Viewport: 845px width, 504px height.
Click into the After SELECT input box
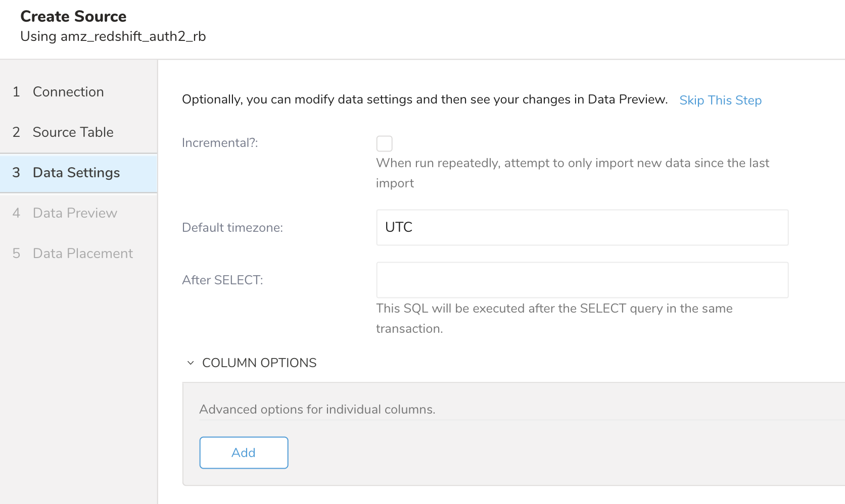tap(582, 280)
